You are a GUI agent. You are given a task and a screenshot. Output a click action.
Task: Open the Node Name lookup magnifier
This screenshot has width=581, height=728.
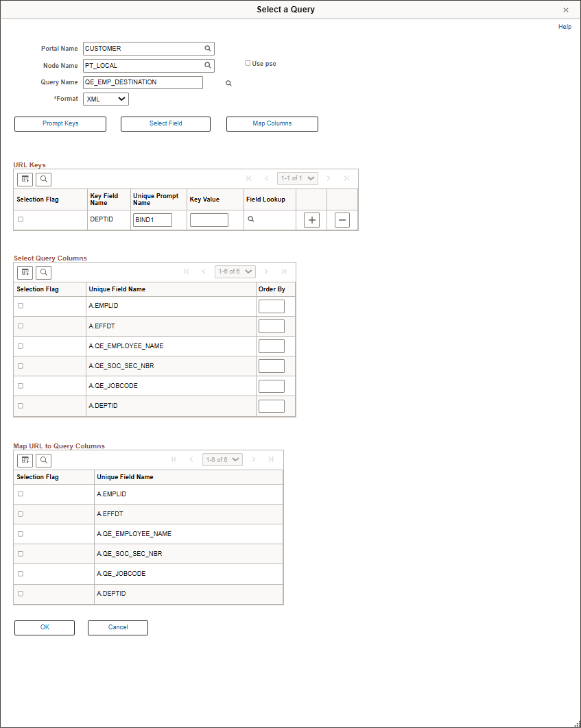pos(207,65)
